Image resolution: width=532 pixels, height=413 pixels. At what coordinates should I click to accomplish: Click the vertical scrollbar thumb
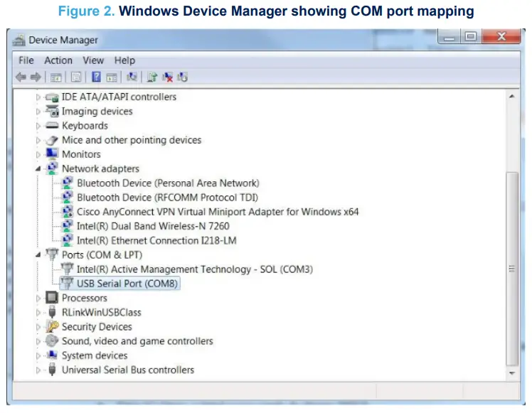pos(511,269)
